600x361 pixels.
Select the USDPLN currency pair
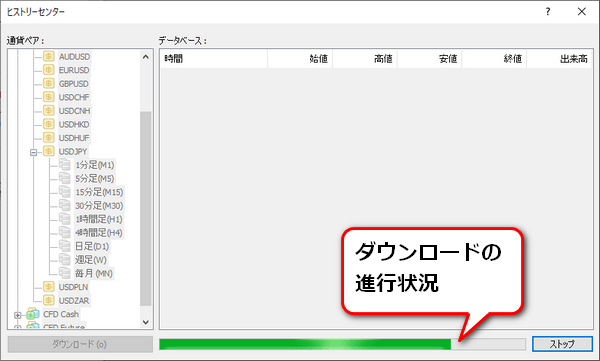[x=73, y=287]
